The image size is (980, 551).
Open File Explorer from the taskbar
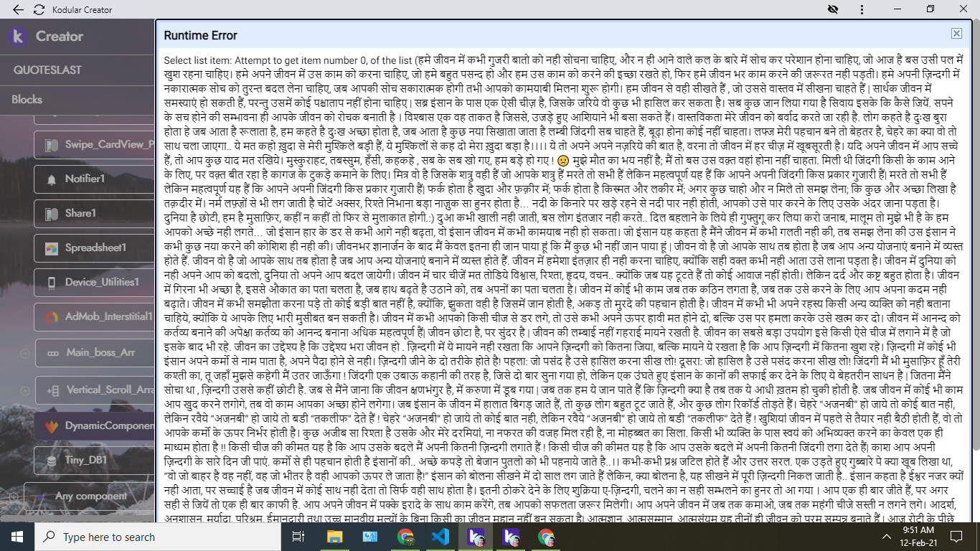point(334,537)
